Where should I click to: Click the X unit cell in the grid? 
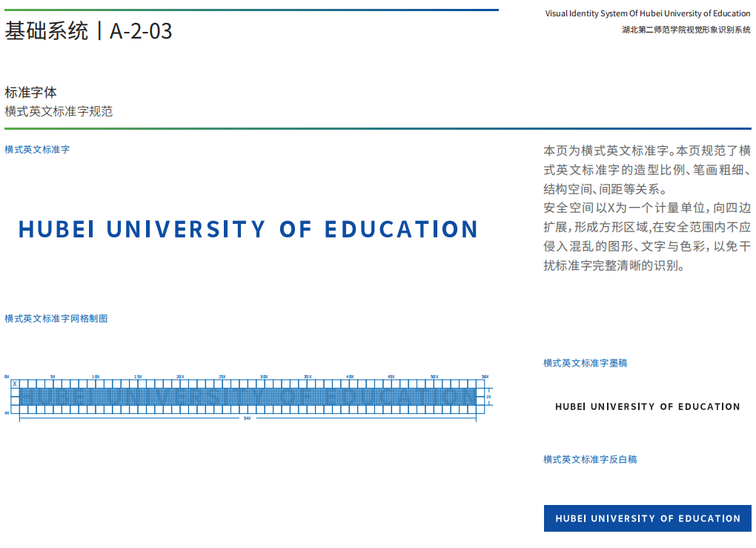pos(15,383)
